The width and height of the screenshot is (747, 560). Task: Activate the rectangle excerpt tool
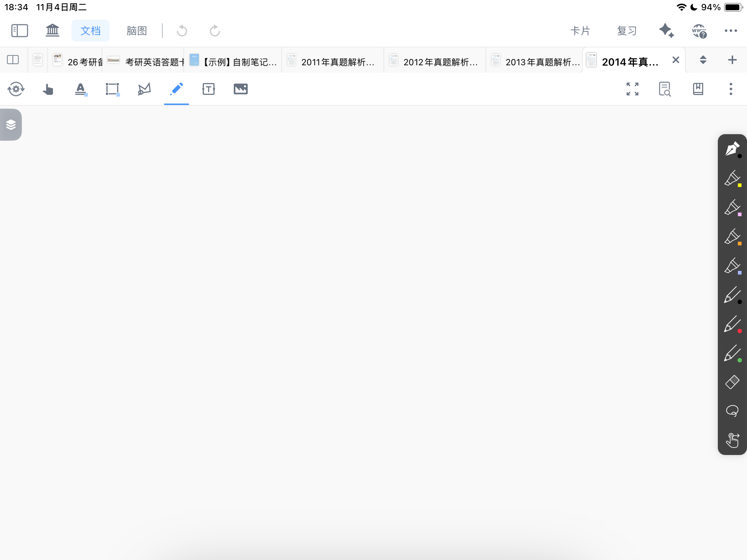coord(112,89)
